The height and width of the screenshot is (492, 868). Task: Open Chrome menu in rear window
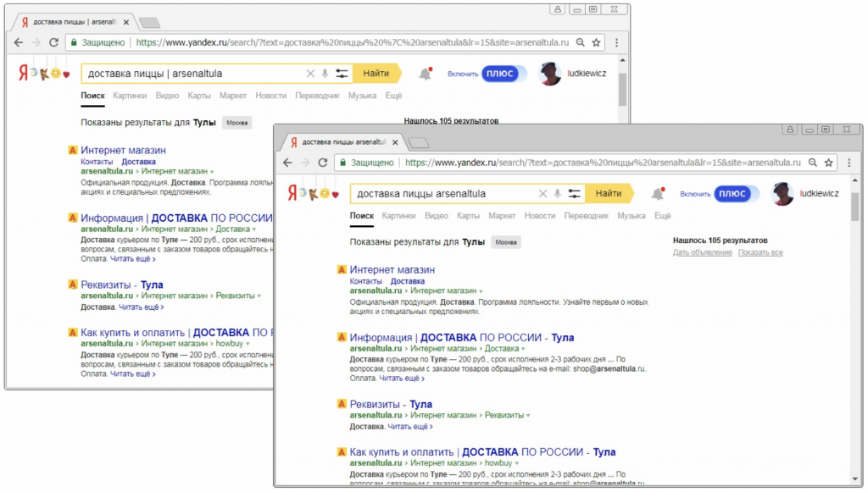pos(617,42)
